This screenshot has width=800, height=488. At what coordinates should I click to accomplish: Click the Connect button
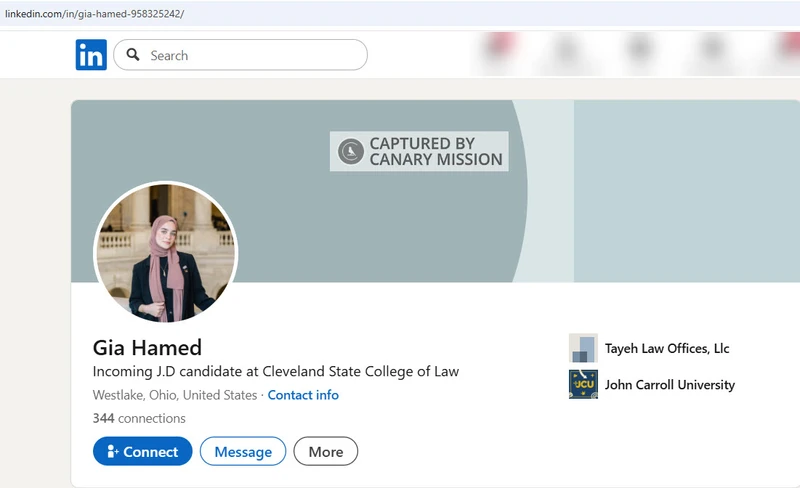click(142, 451)
